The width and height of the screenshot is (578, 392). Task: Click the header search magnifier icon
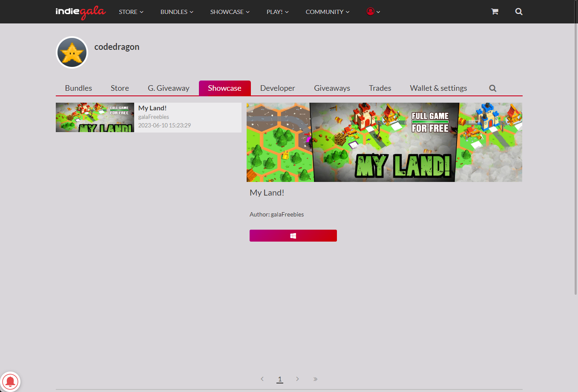(519, 12)
